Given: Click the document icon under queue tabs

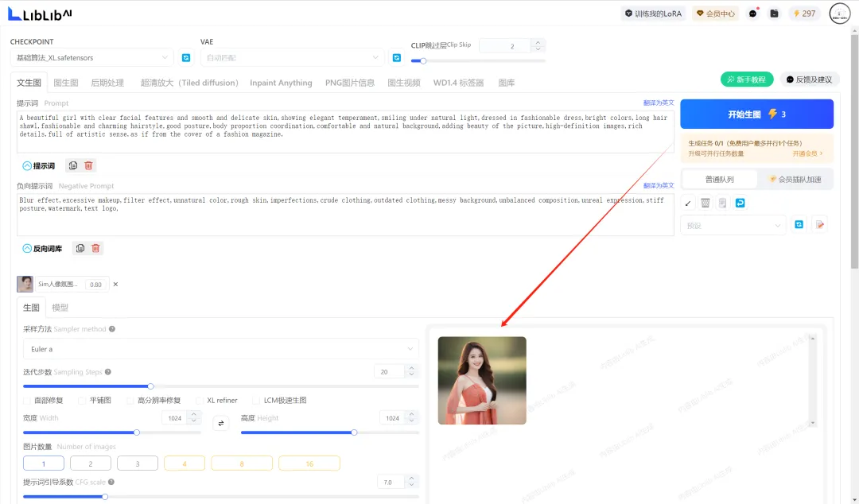Looking at the screenshot, I should click(x=722, y=204).
